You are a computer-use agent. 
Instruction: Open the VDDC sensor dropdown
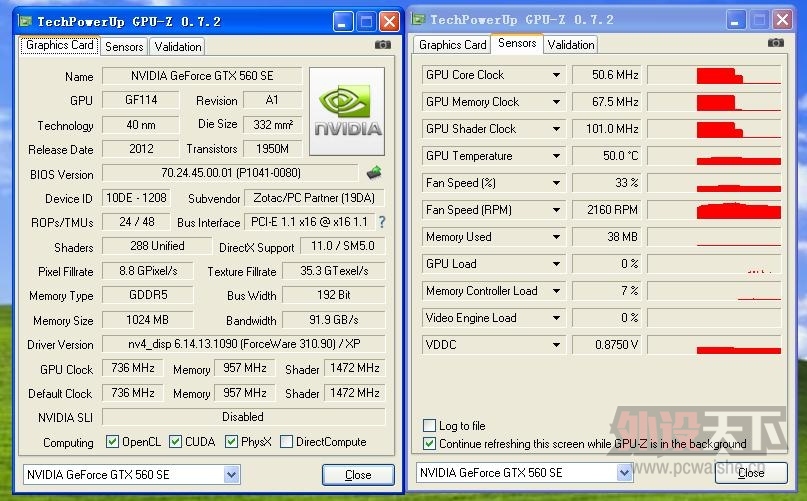556,345
